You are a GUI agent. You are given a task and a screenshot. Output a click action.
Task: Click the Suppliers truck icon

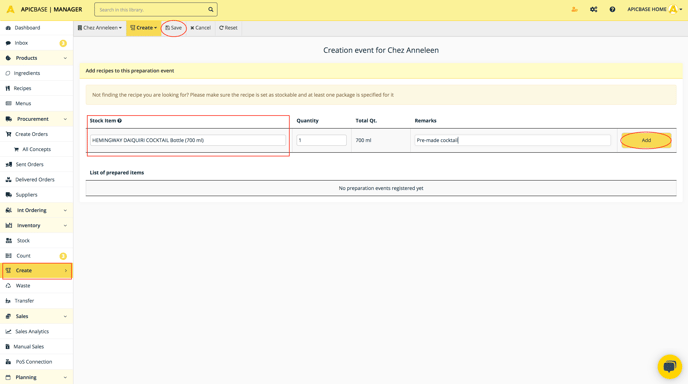click(x=8, y=195)
